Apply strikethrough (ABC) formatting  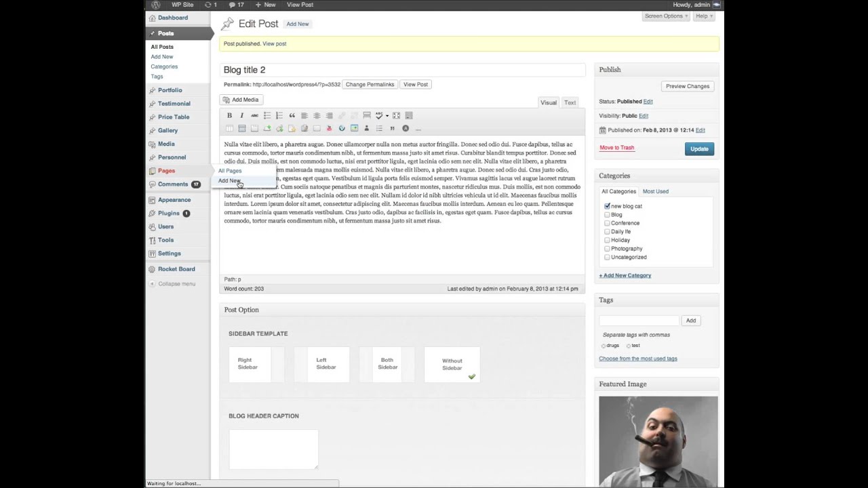254,115
